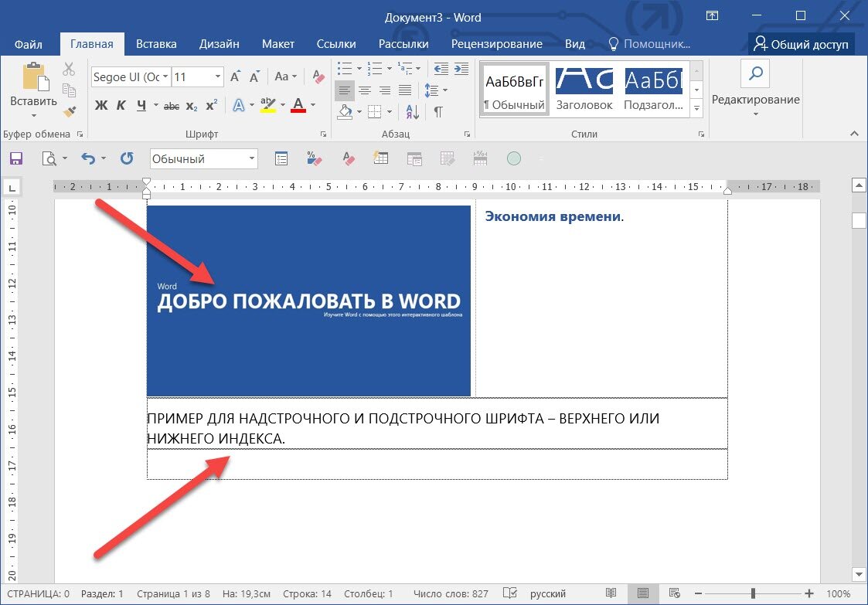The height and width of the screenshot is (605, 868).
Task: Toggle underline with the Ч button
Action: (x=141, y=105)
